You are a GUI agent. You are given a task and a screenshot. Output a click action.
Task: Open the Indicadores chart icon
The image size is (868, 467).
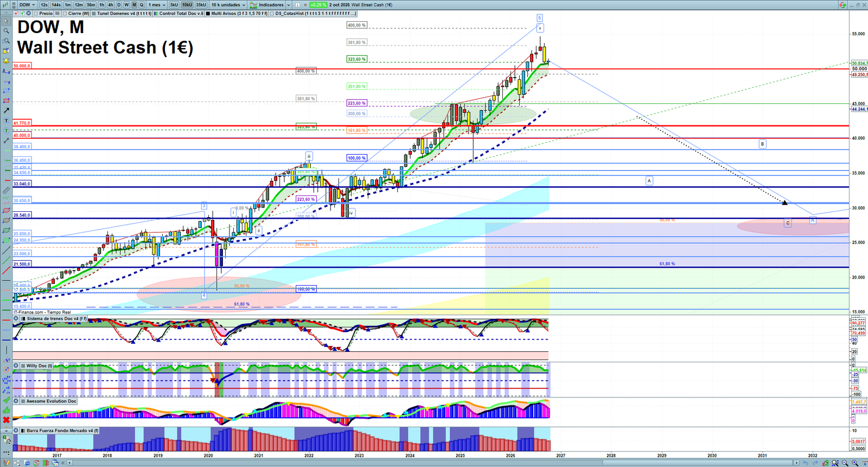tap(253, 5)
